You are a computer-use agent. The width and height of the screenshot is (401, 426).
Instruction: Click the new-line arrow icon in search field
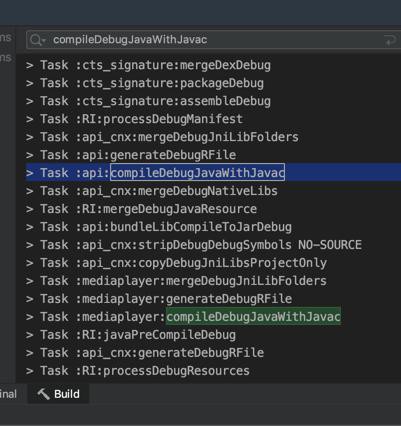click(390, 40)
